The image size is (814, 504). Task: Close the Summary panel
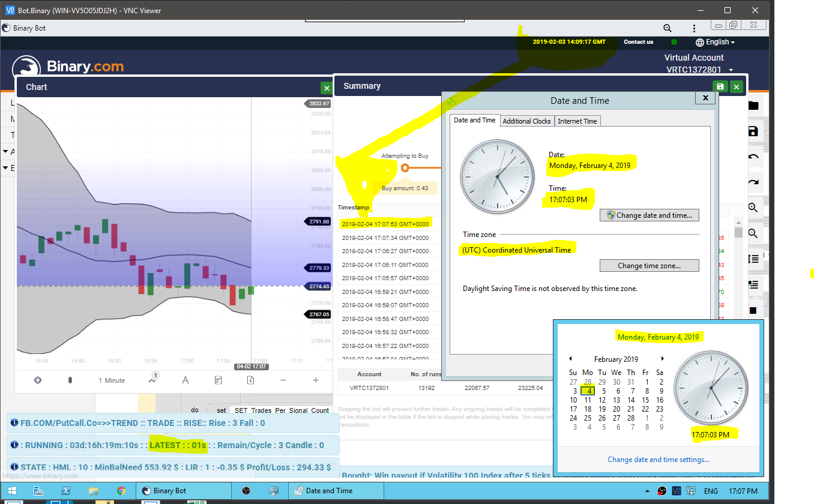coord(736,86)
